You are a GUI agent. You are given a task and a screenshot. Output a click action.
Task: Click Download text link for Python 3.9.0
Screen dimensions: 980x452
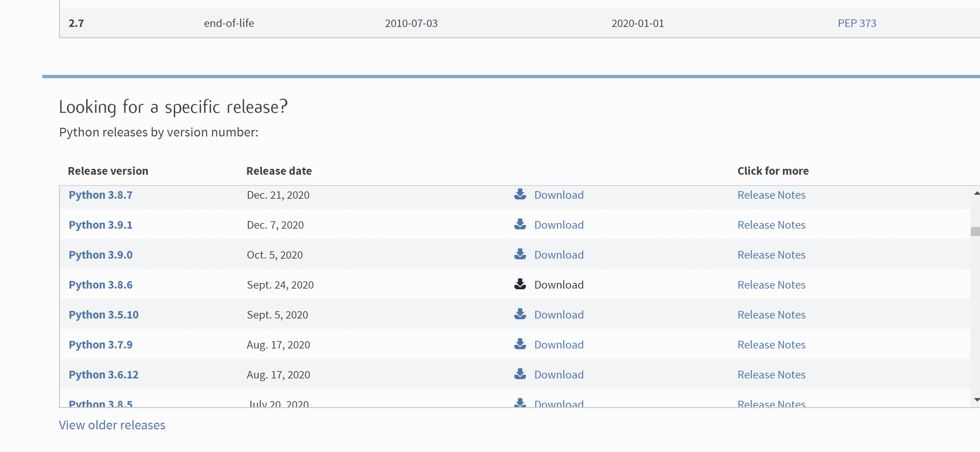(559, 255)
